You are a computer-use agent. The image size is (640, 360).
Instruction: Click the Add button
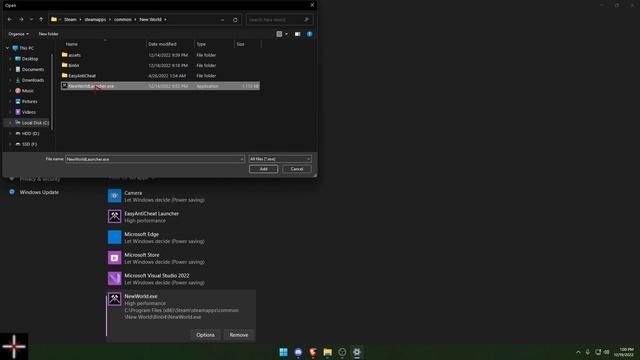click(263, 169)
